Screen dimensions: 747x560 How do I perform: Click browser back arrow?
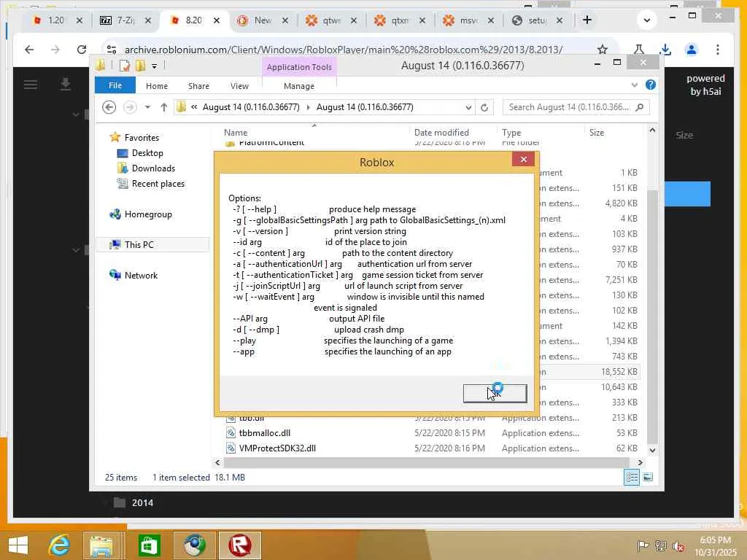click(29, 50)
